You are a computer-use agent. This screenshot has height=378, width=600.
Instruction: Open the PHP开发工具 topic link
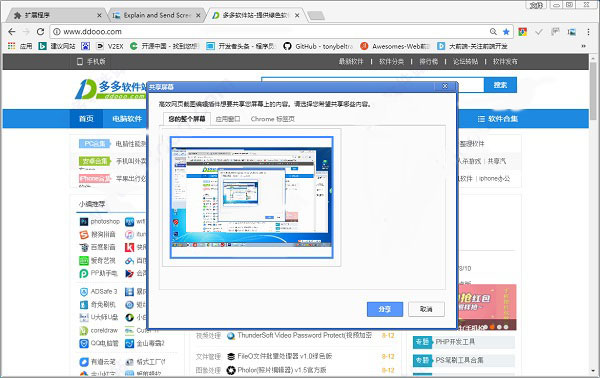455,342
